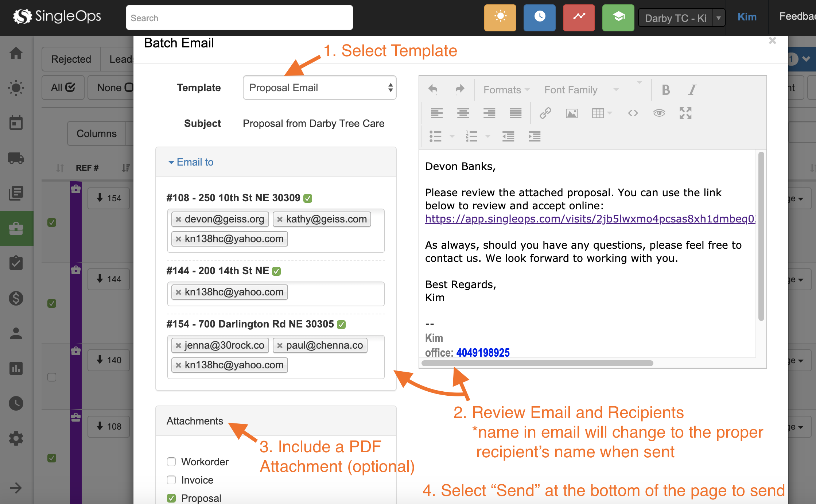816x504 pixels.
Task: Click the undo arrow in editor
Action: [x=433, y=89]
